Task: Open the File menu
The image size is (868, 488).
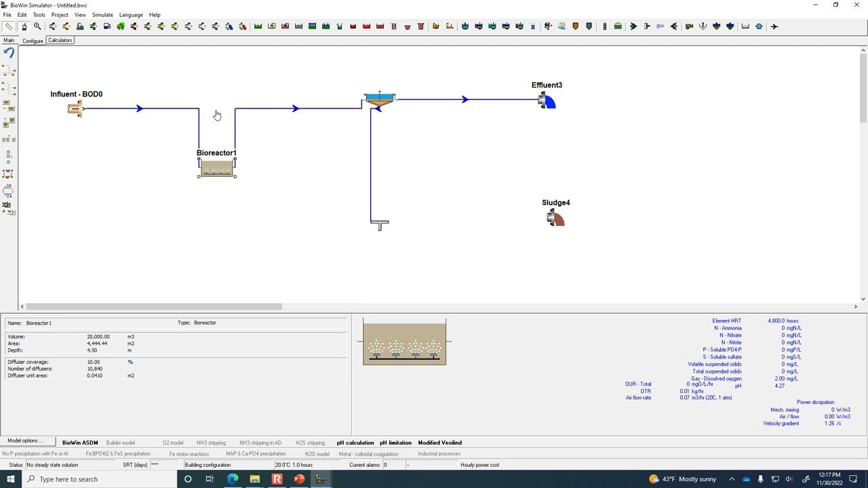Action: click(7, 15)
